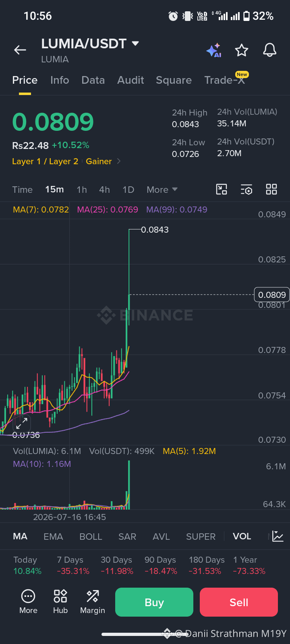This screenshot has height=644, width=290.
Task: Open the indicator chart icon beside VOL
Action: [278, 536]
